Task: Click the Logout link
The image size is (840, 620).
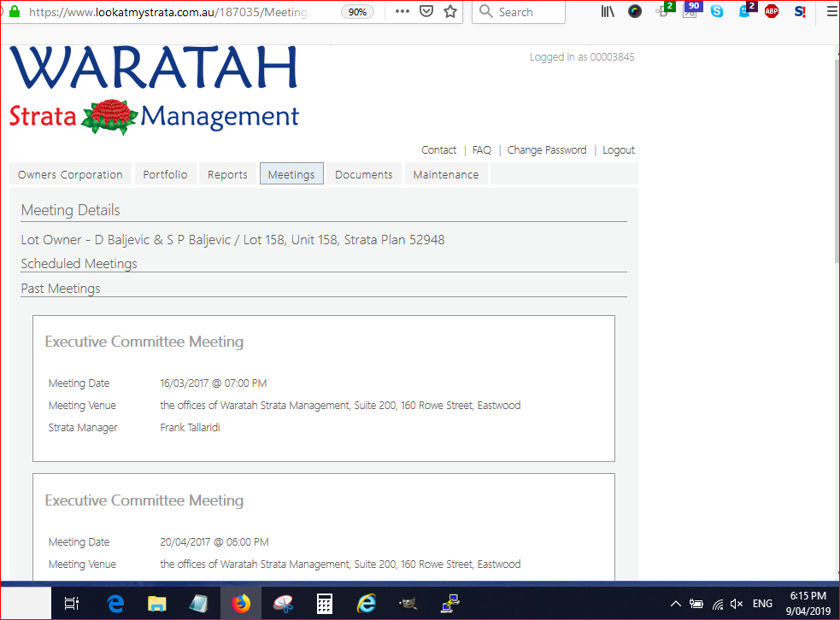Action: (x=619, y=150)
